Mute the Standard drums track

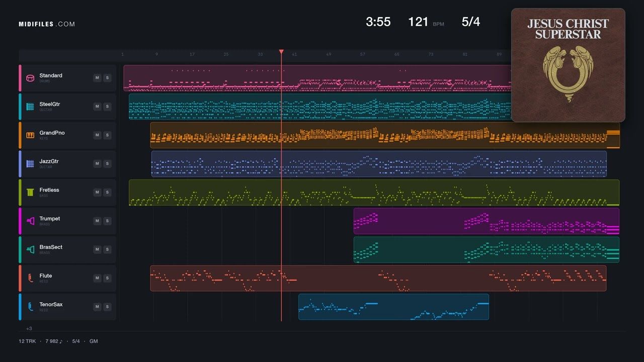(97, 78)
